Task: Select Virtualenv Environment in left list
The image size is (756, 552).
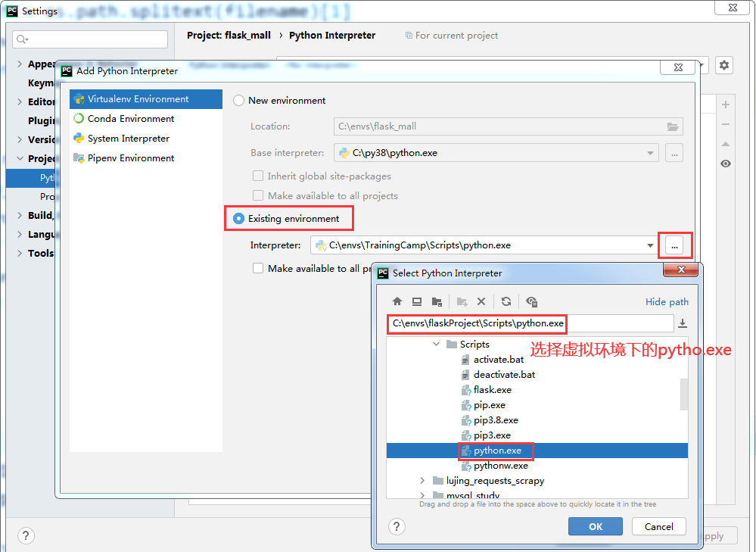Action: (x=146, y=99)
